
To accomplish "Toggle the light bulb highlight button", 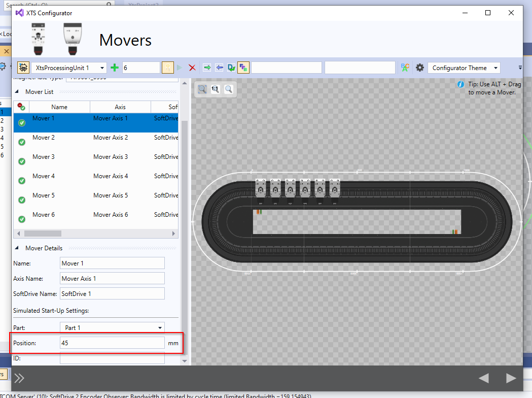I will pos(167,68).
